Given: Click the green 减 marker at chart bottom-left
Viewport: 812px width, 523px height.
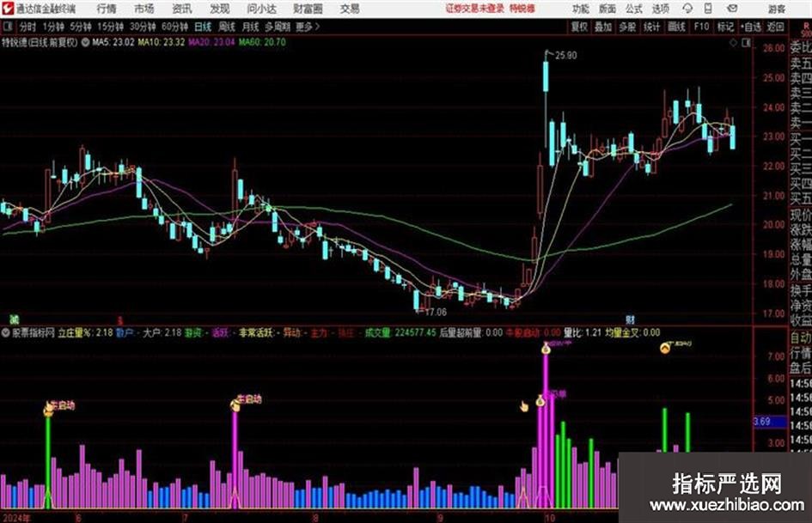Looking at the screenshot, I should [14, 319].
